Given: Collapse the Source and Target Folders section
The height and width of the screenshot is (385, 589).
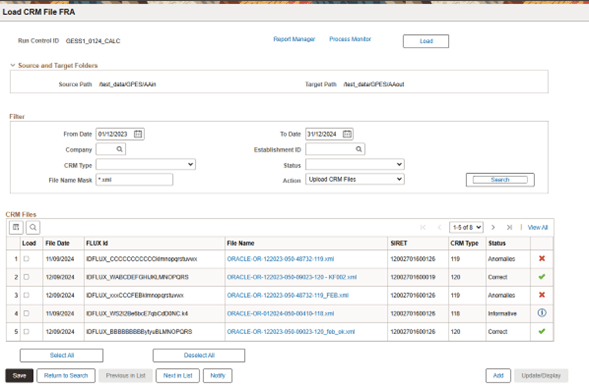Looking at the screenshot, I should (13, 65).
